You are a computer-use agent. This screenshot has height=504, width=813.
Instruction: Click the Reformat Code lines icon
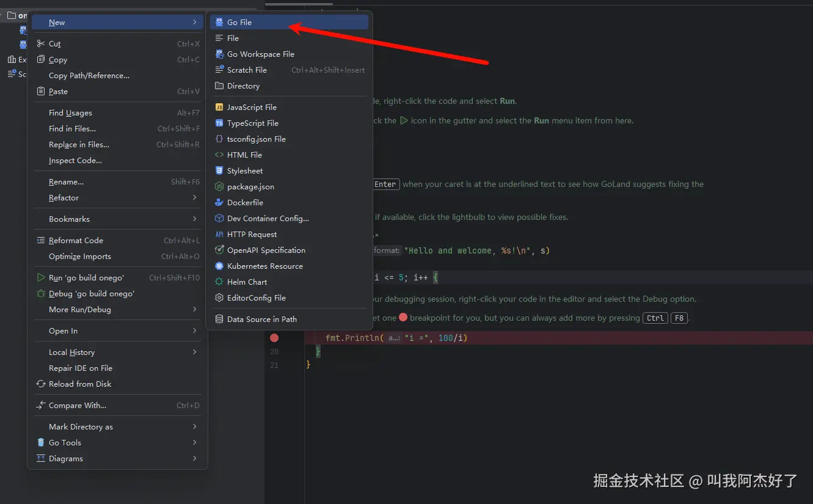pyautogui.click(x=41, y=240)
